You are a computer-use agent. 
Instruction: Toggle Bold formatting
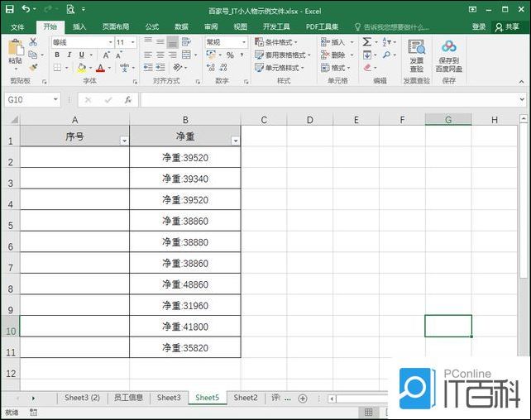coord(57,55)
